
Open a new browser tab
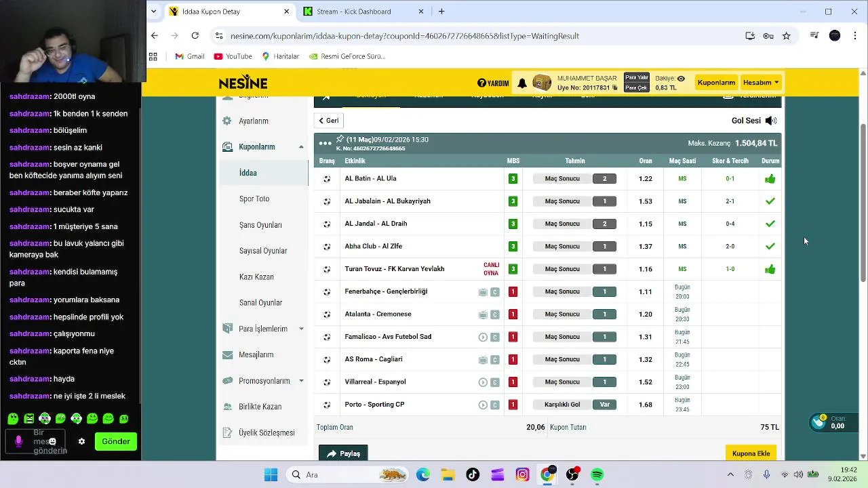(x=441, y=12)
